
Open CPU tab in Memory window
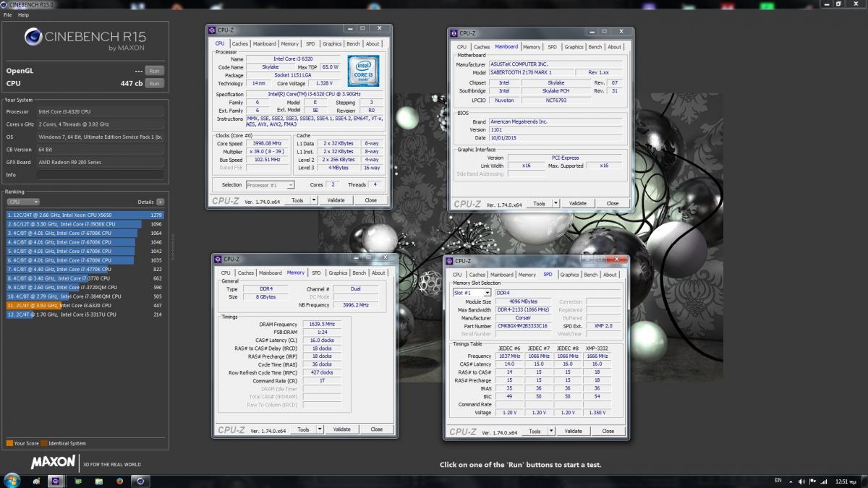point(226,273)
